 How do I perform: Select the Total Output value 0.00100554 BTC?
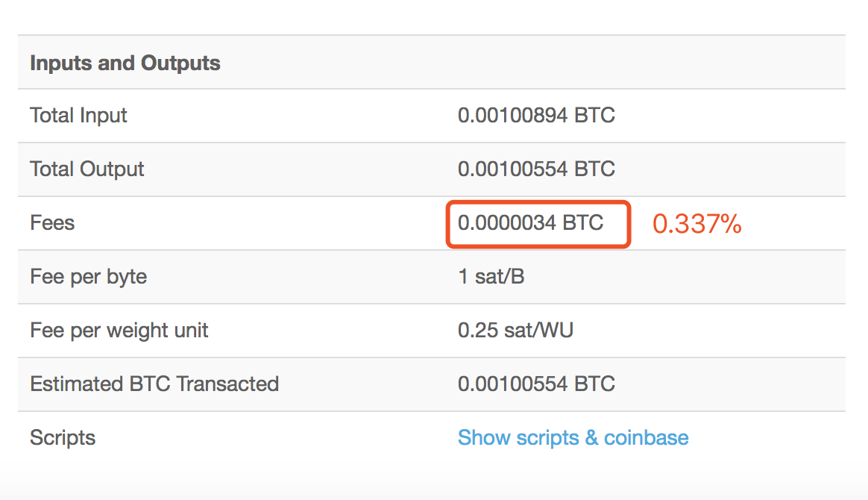[x=536, y=169]
